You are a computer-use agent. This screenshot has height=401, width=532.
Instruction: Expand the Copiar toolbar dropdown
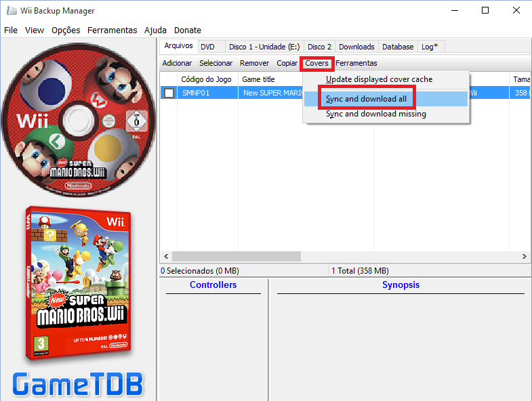point(287,63)
